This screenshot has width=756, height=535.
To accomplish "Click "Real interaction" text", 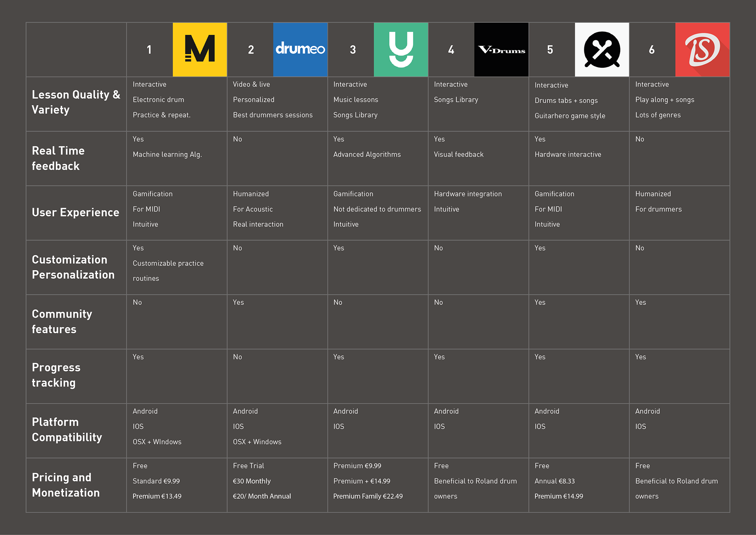I will [258, 224].
